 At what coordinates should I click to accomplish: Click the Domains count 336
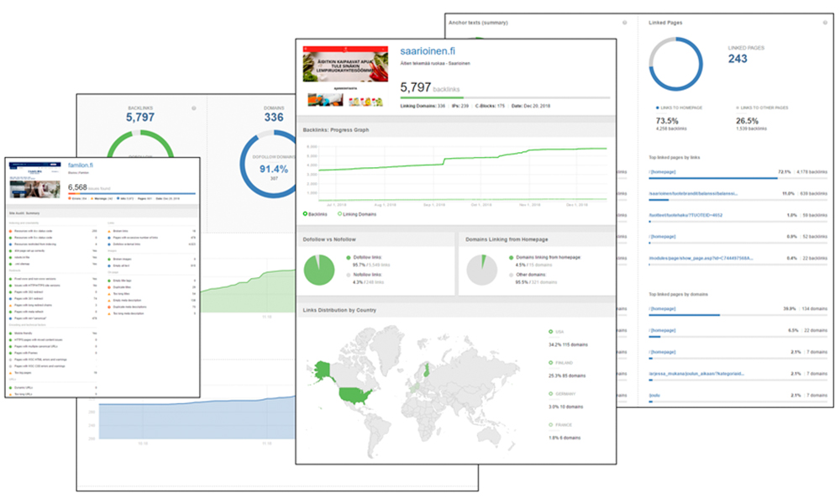click(x=274, y=118)
